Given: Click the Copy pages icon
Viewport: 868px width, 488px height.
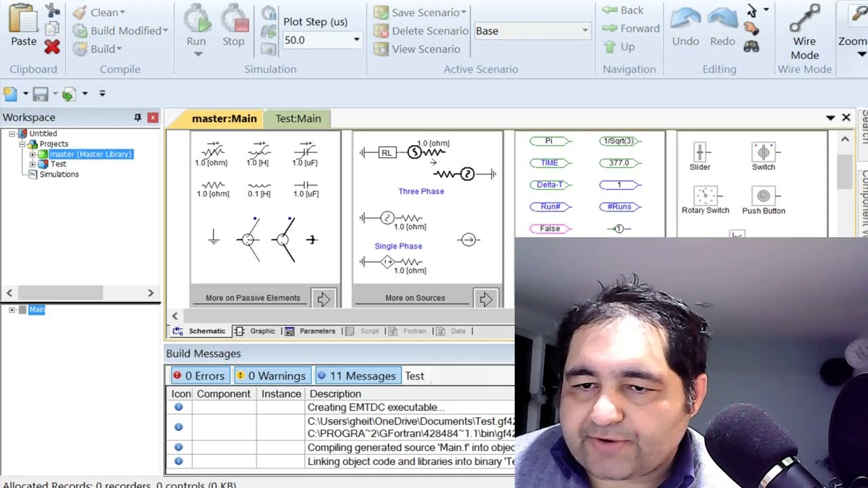Looking at the screenshot, I should coord(52,28).
